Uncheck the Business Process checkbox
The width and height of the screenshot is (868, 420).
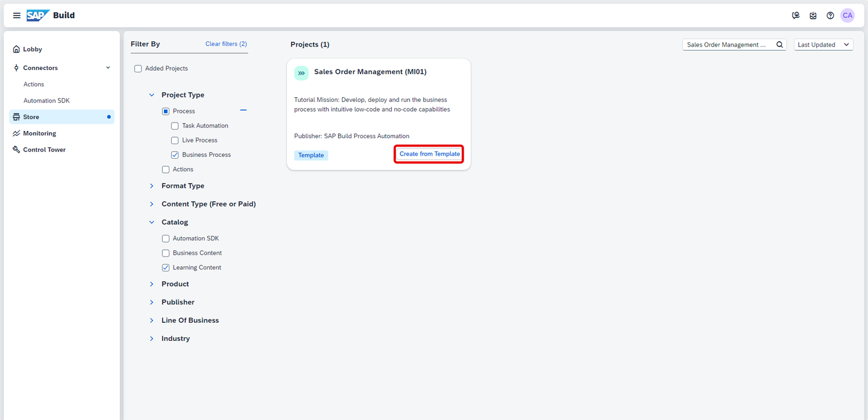175,155
